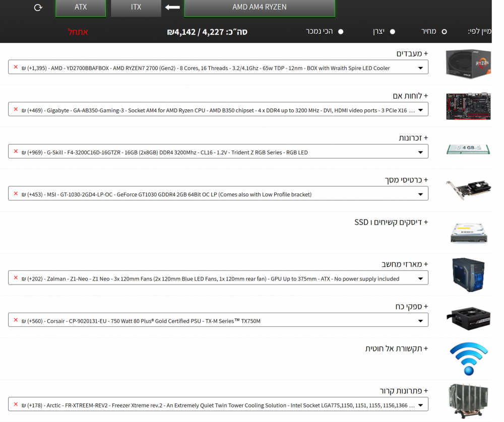The height and width of the screenshot is (422, 504).
Task: Expand the כרטיסי מסך section
Action: coord(407,180)
